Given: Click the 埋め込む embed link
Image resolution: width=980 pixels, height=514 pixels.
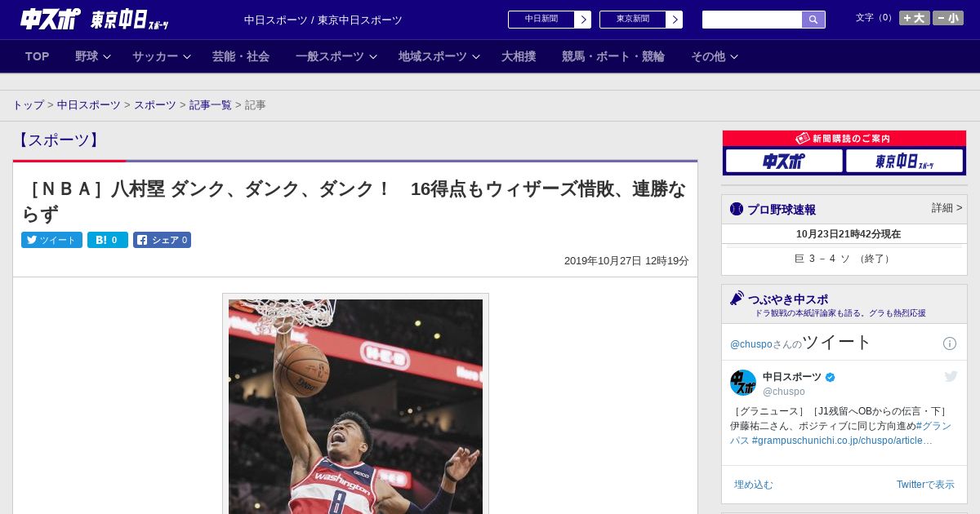Looking at the screenshot, I should coord(753,485).
